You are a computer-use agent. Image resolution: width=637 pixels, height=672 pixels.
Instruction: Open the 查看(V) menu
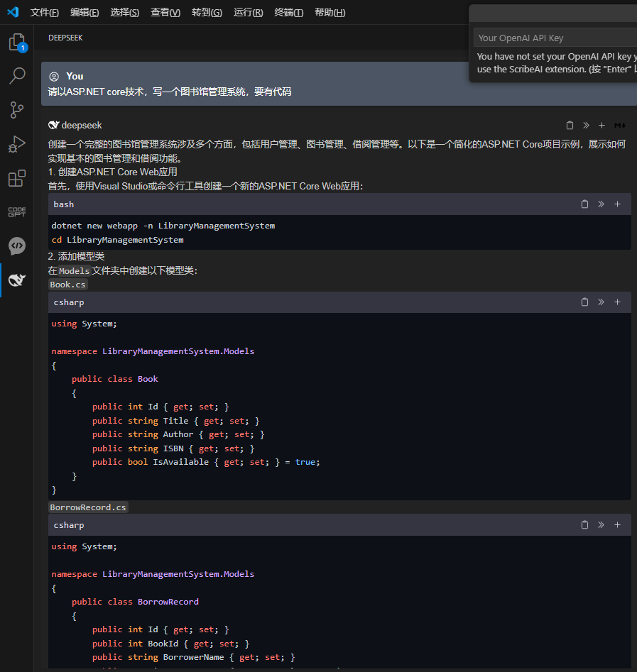(x=165, y=13)
